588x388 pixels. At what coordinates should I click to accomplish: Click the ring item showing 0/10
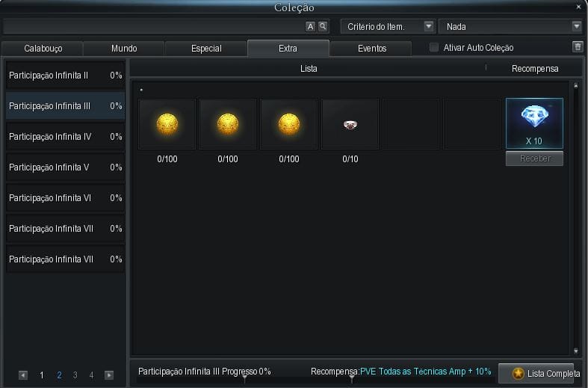tap(350, 124)
